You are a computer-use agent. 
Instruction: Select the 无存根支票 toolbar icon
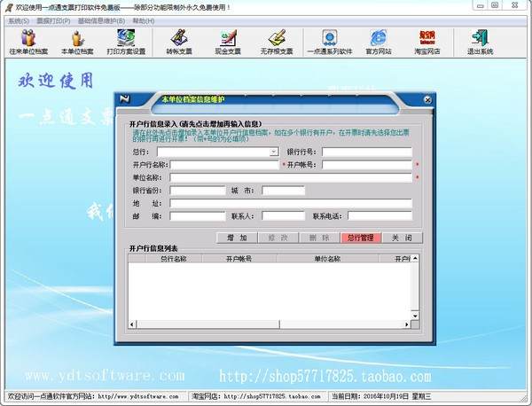pos(277,43)
